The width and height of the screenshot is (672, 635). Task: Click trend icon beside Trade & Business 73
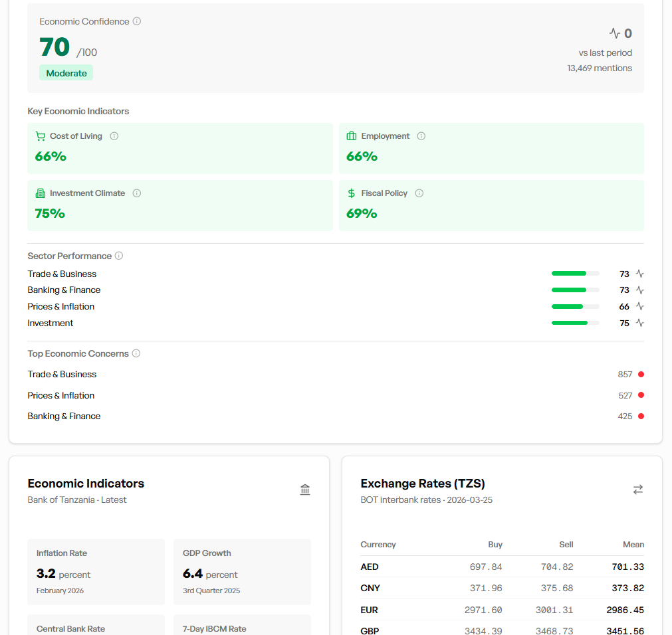(x=640, y=274)
